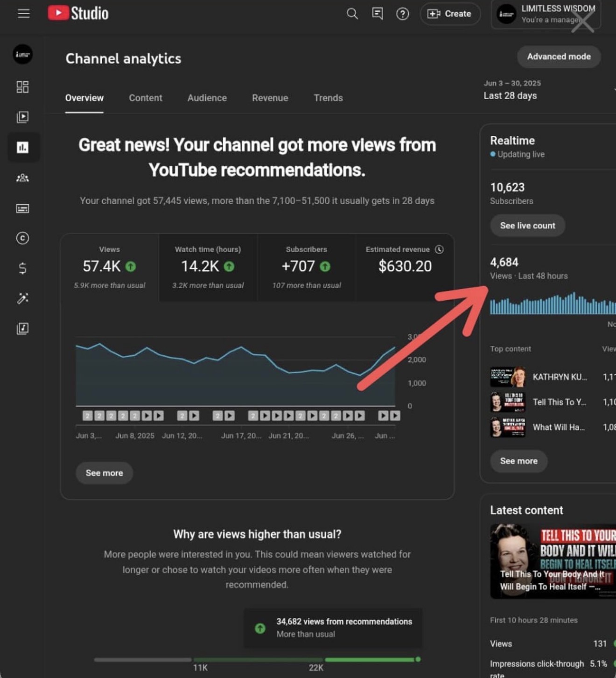
Task: Click the upload marker under Jun 3 label
Action: click(87, 416)
